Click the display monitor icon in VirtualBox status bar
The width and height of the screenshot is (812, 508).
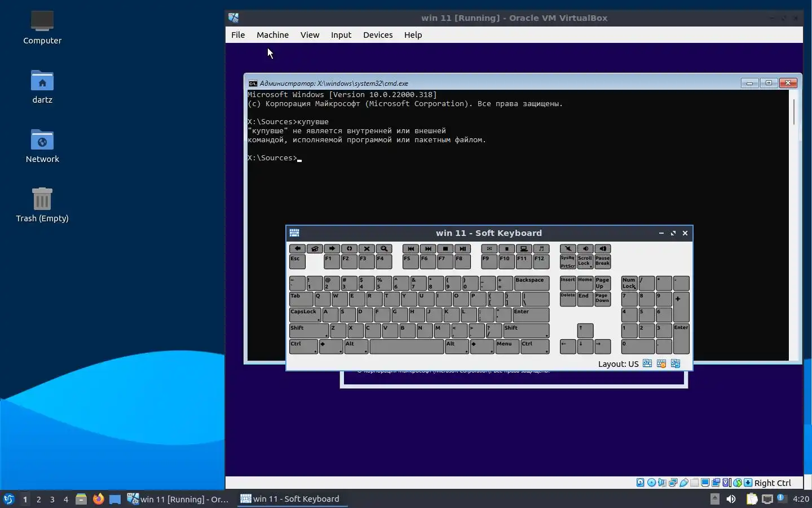click(705, 483)
